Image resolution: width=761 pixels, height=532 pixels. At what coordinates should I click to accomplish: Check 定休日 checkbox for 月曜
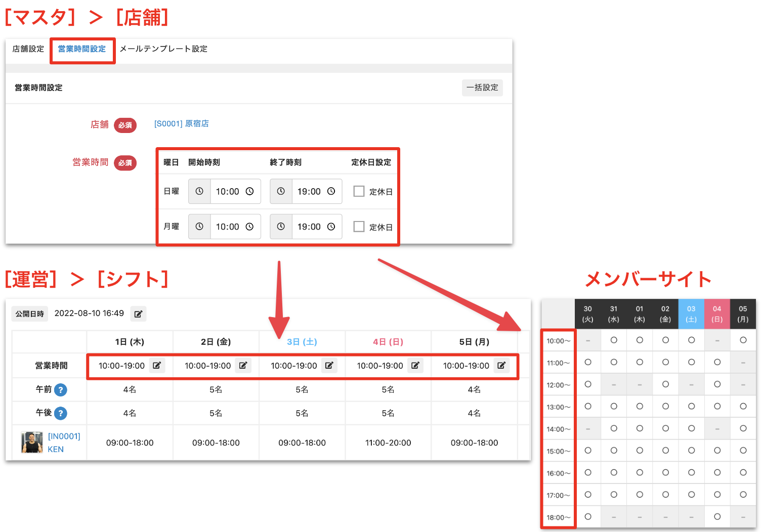click(359, 227)
